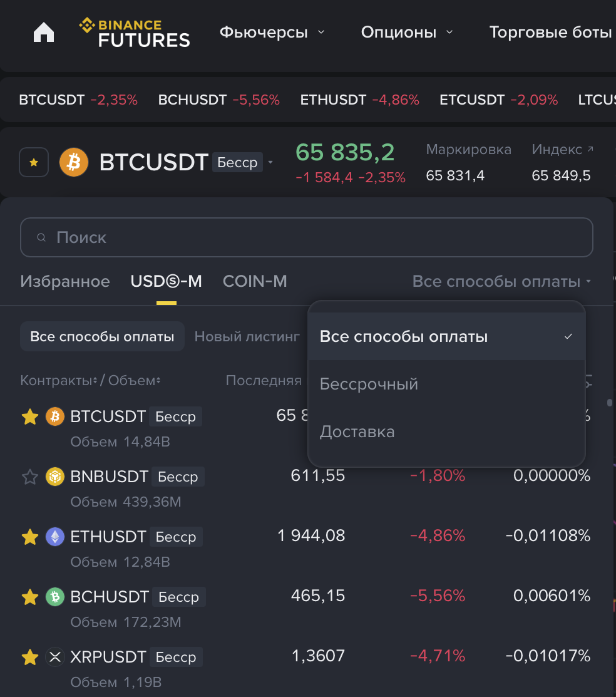Click the Ethereum coin icon in list
The image size is (616, 697).
click(55, 537)
